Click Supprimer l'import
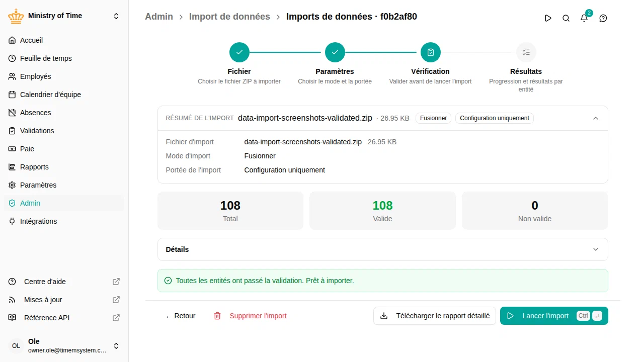The image size is (644, 362). click(x=250, y=316)
